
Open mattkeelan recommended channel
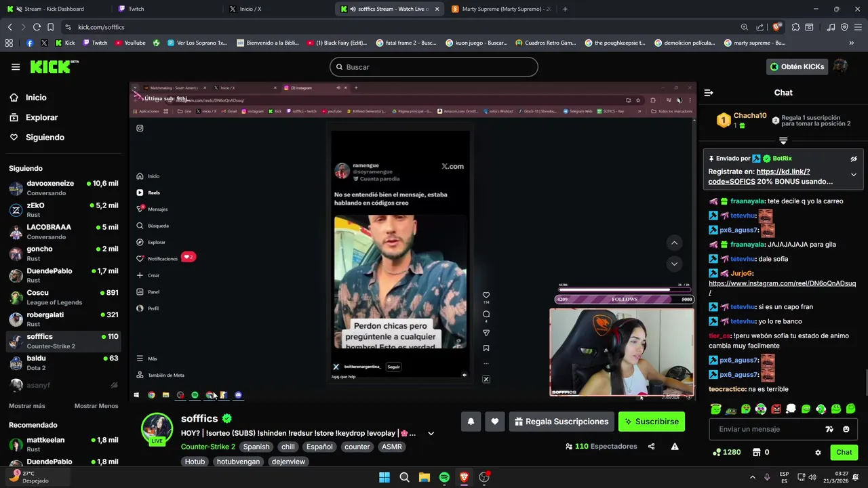pyautogui.click(x=64, y=444)
